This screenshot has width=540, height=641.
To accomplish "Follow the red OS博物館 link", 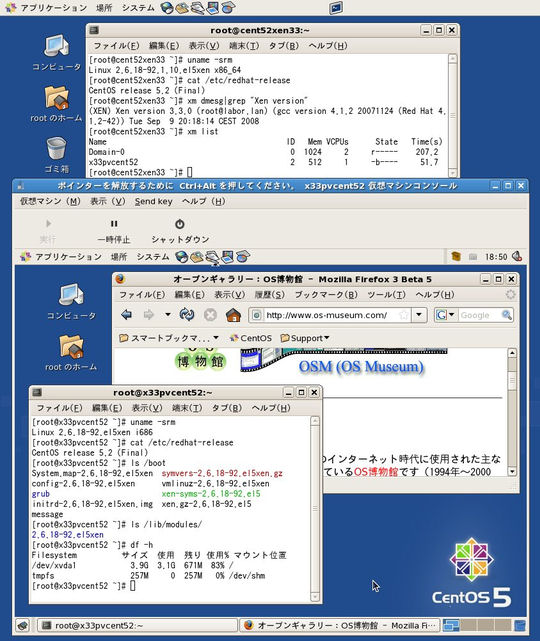I will (x=376, y=471).
